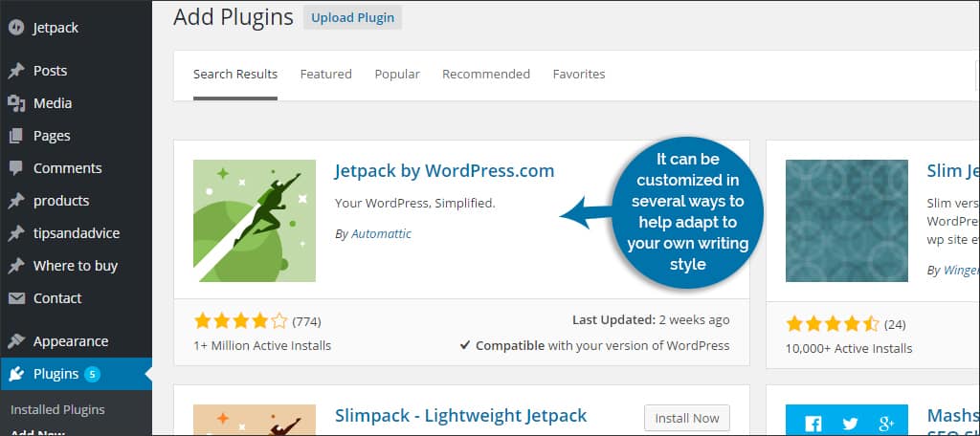Click the Slimpack orange thumbnail
The height and width of the screenshot is (436, 980).
point(255,420)
